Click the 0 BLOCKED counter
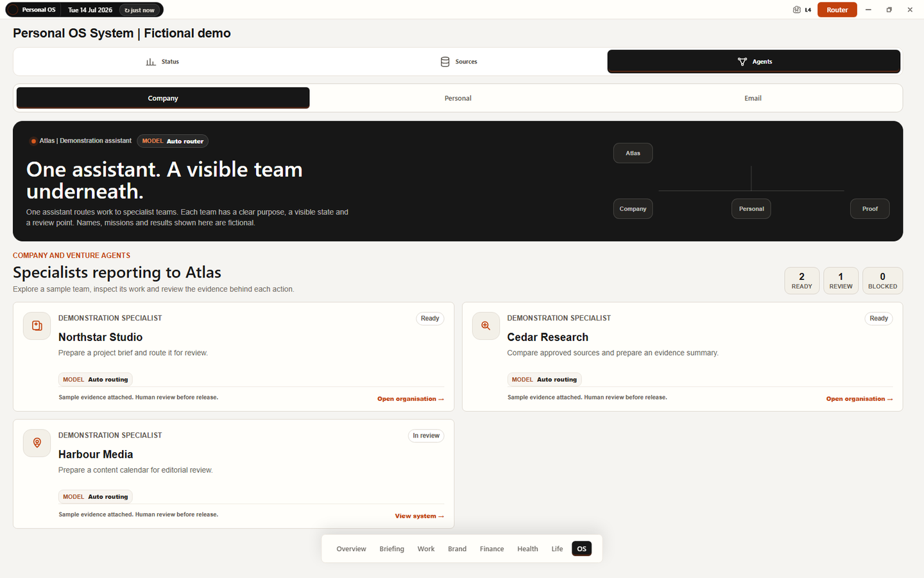This screenshot has width=924, height=578. [x=882, y=281]
